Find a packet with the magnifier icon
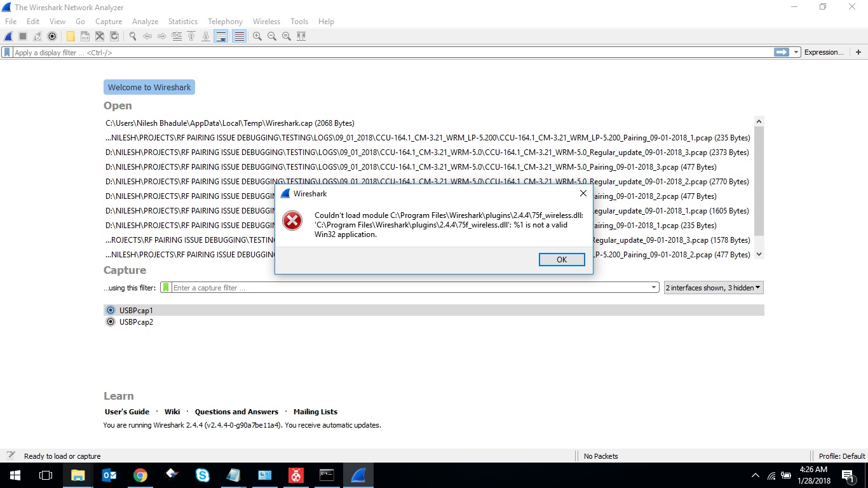The image size is (868, 488). tap(133, 36)
